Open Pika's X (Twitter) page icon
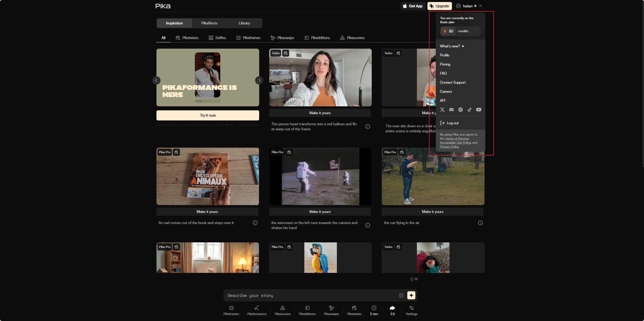Viewport: 644px width, 321px height. [442, 110]
